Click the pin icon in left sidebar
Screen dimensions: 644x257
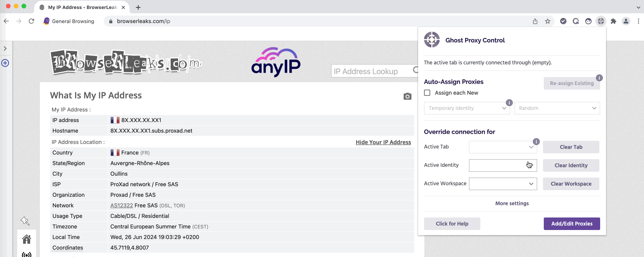coord(25,221)
